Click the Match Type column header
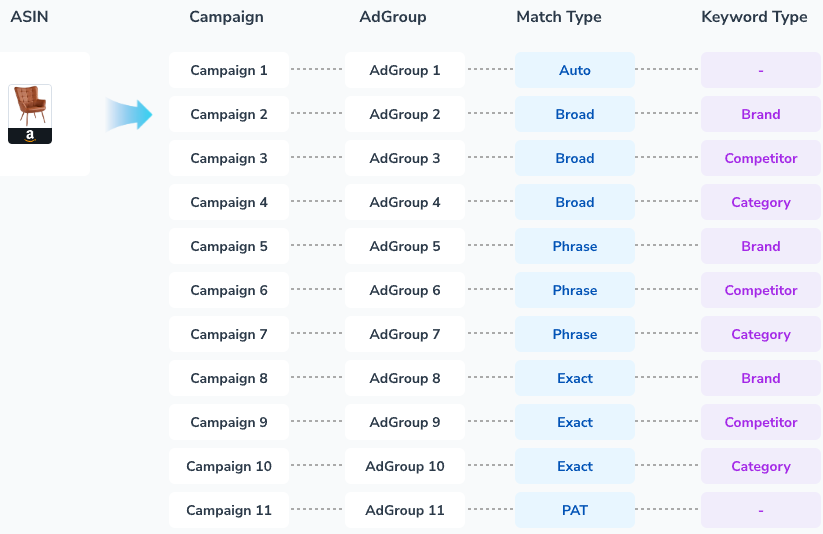Image resolution: width=823 pixels, height=534 pixels. point(559,17)
